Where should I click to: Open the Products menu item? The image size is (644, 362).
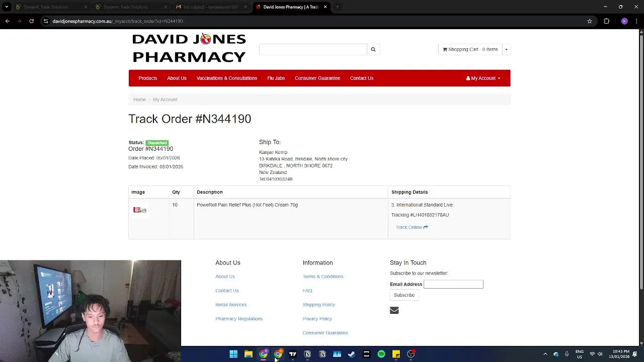(147, 78)
